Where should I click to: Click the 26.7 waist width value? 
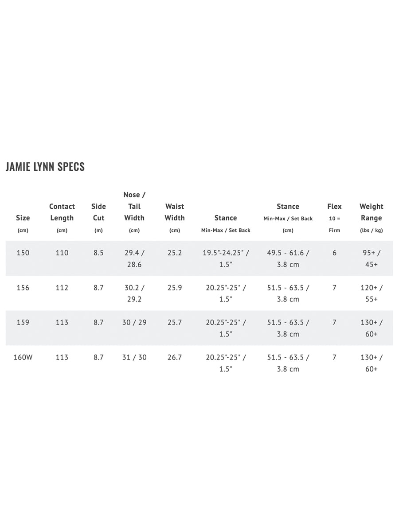pos(175,357)
